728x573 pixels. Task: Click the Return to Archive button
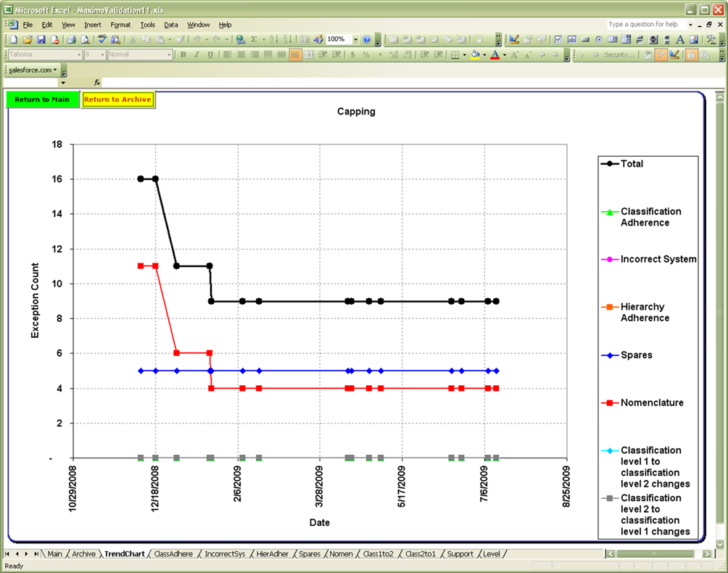click(x=118, y=99)
